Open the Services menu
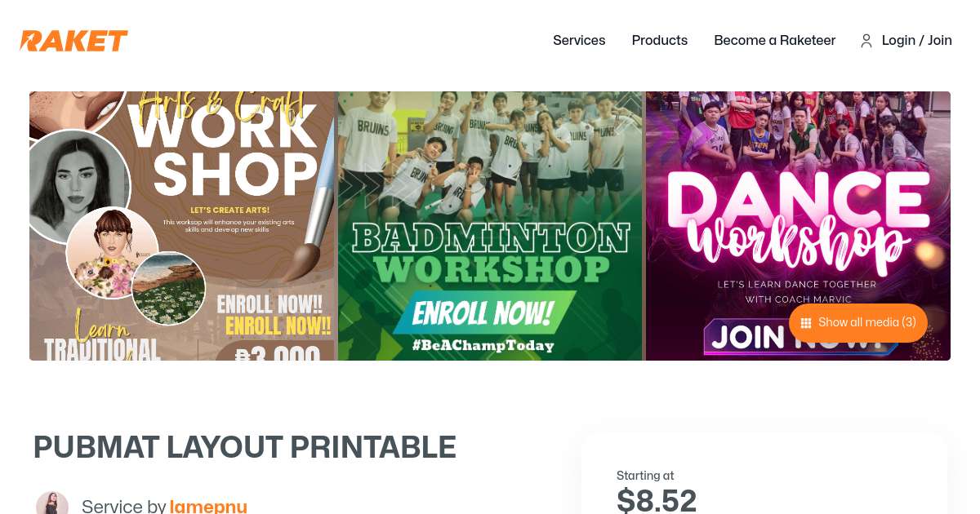 [x=579, y=40]
